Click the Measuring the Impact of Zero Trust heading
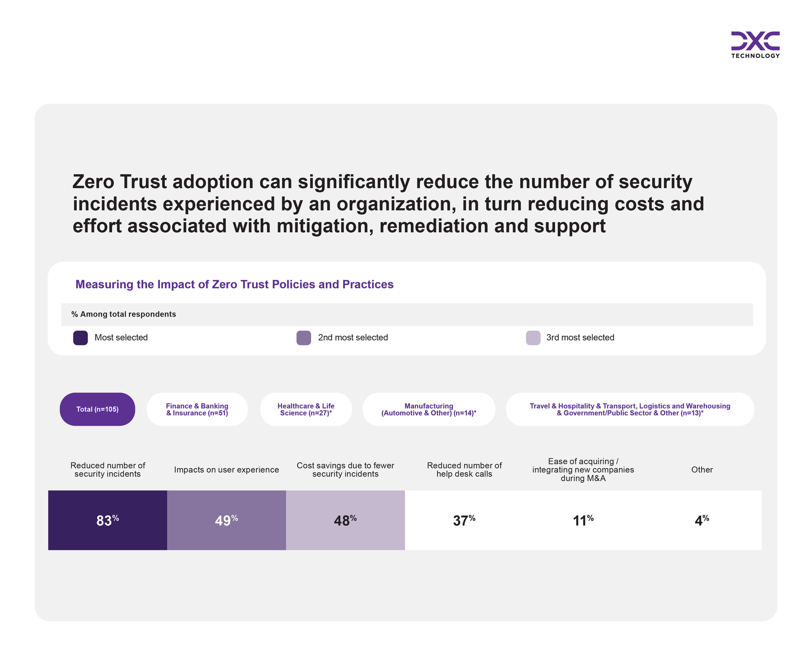Viewport: 812px width, 656px height. pos(234,284)
